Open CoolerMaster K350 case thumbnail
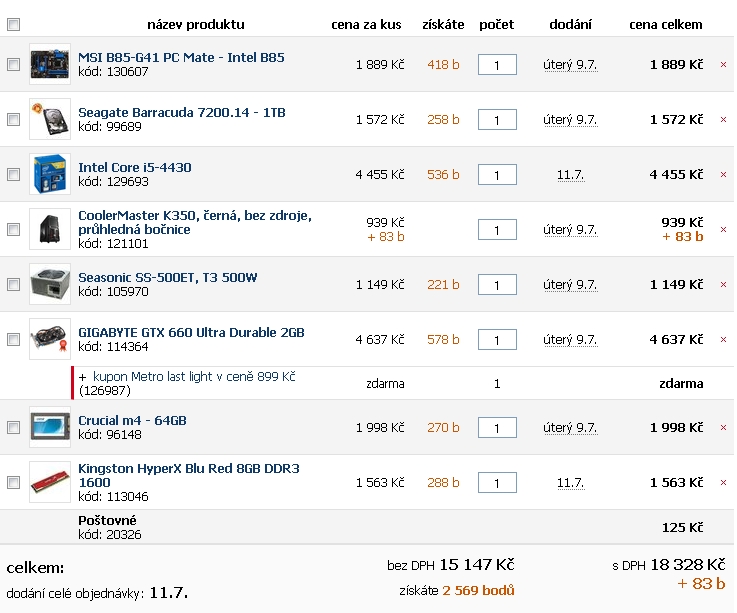 point(50,229)
